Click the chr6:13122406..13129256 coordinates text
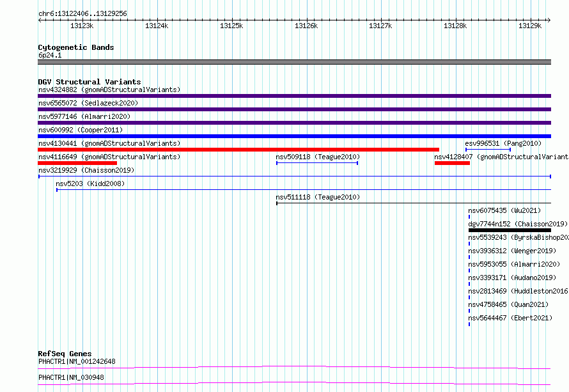 coord(82,13)
